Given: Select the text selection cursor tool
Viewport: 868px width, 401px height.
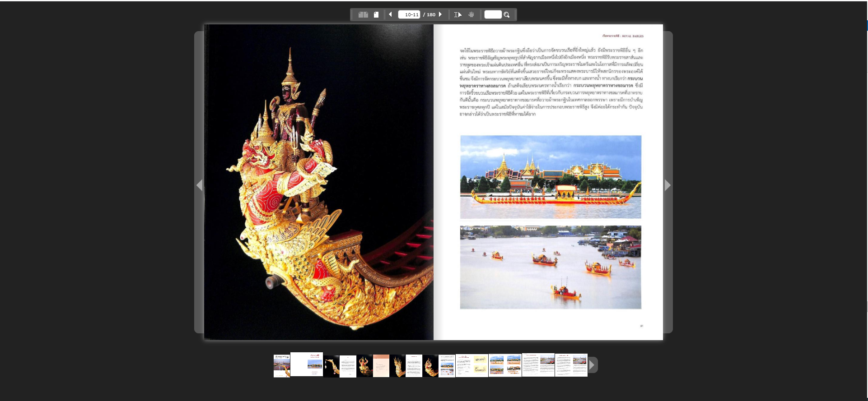Looking at the screenshot, I should tap(457, 15).
